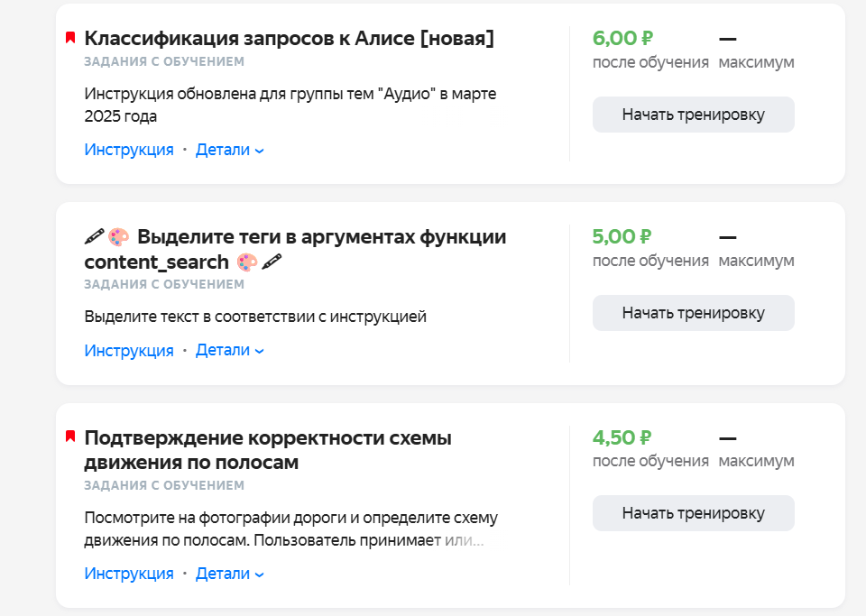Viewport: 866px width, 616px height.
Task: Expand Детали for the content_search tagging task
Action: click(229, 350)
